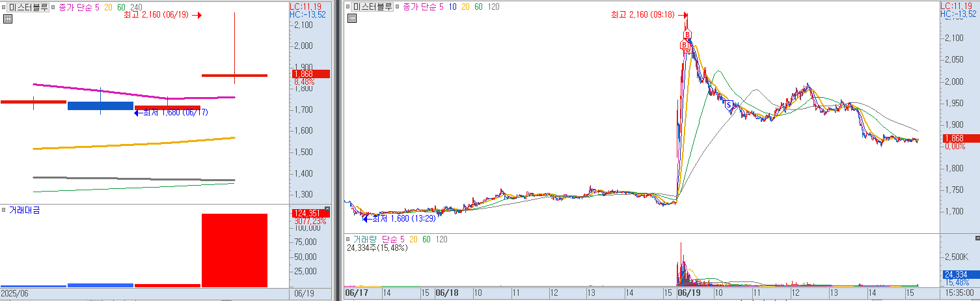Select the blue 10 moving average label in right chart
This screenshot has width=980, height=301.
click(452, 7)
